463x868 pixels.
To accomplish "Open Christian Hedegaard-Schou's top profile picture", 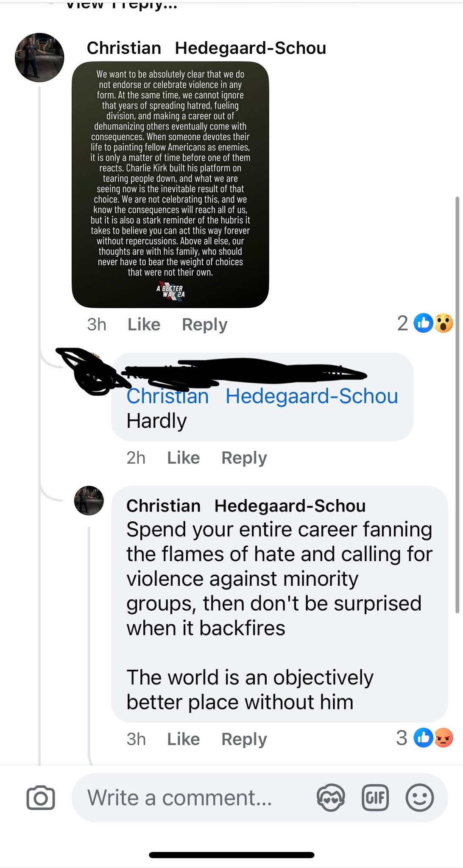I will tap(39, 57).
